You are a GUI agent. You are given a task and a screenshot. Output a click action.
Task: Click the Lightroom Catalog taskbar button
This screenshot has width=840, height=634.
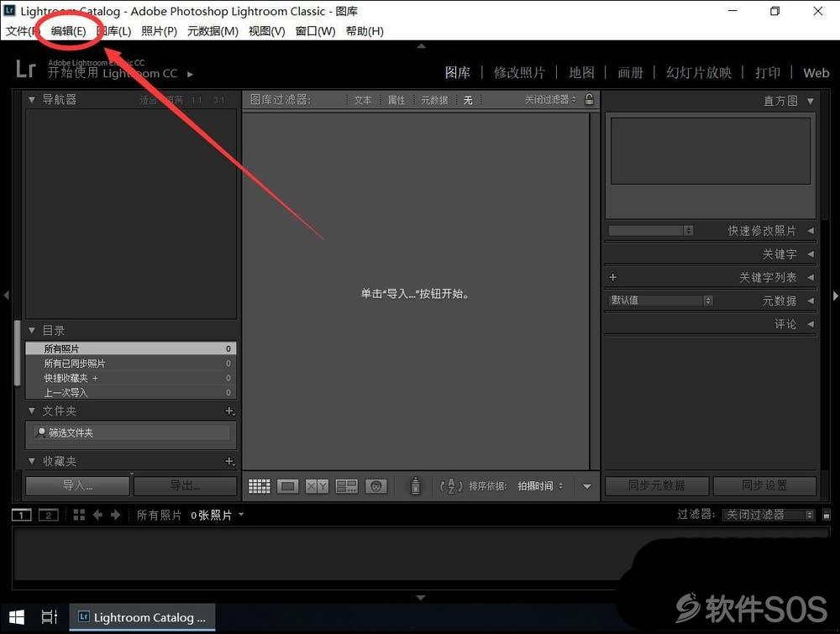(142, 617)
